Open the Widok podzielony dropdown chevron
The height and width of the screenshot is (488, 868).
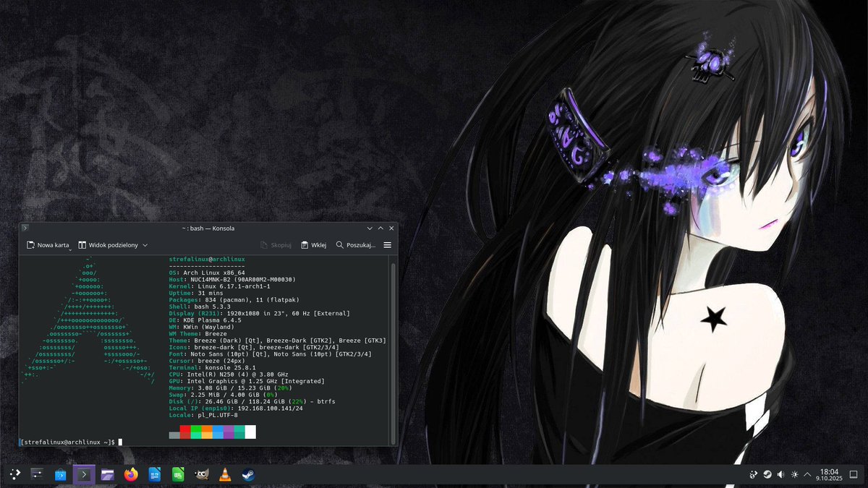click(x=145, y=244)
